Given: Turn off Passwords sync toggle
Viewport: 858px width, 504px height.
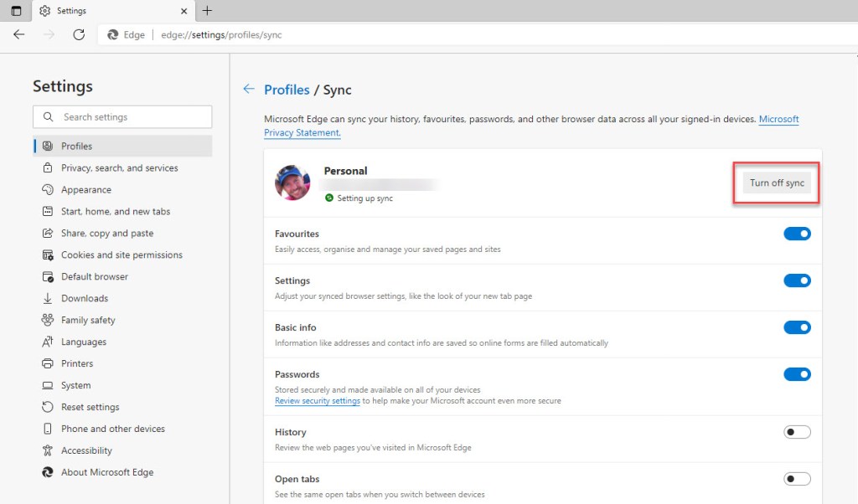Looking at the screenshot, I should click(797, 374).
